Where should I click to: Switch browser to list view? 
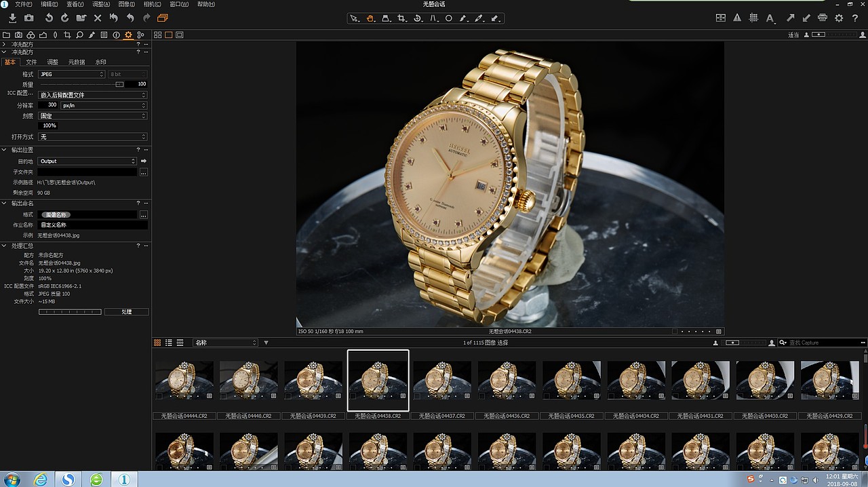(x=169, y=343)
